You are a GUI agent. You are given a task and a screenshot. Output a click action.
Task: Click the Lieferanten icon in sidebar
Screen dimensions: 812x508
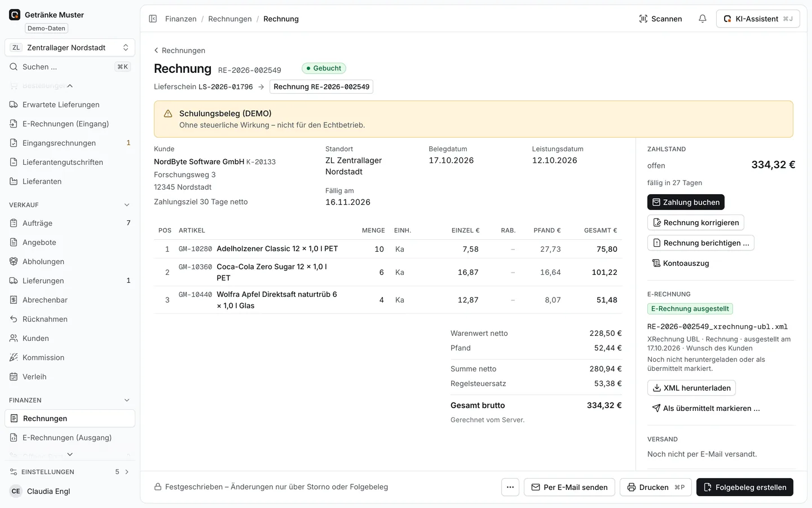[14, 181]
